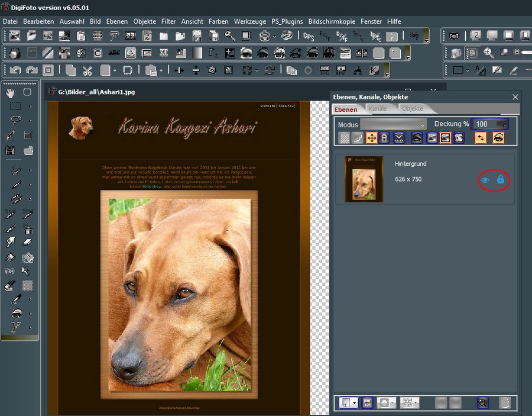Hide the Hintergrund layer with eye icon
The width and height of the screenshot is (532, 416).
click(485, 179)
